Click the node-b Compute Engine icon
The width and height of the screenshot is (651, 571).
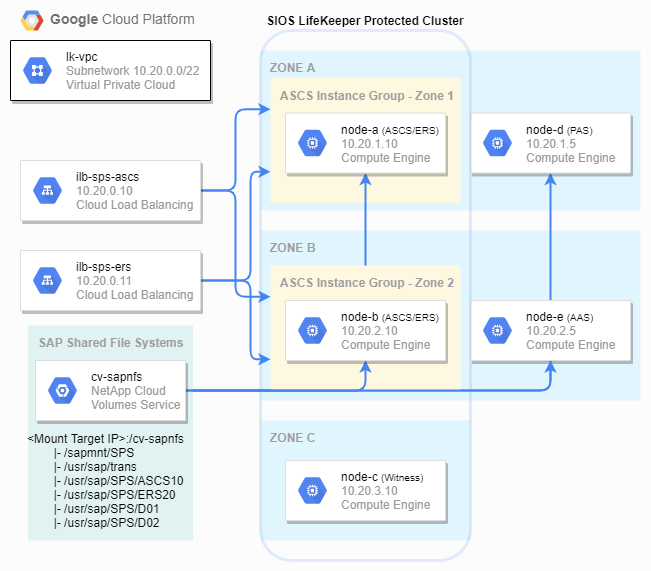[x=312, y=331]
